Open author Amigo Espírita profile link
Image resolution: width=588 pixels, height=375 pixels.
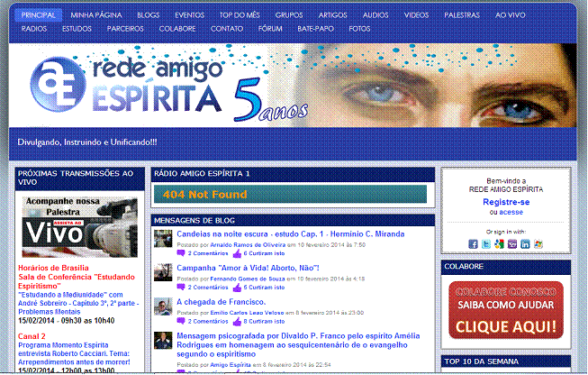(x=231, y=365)
